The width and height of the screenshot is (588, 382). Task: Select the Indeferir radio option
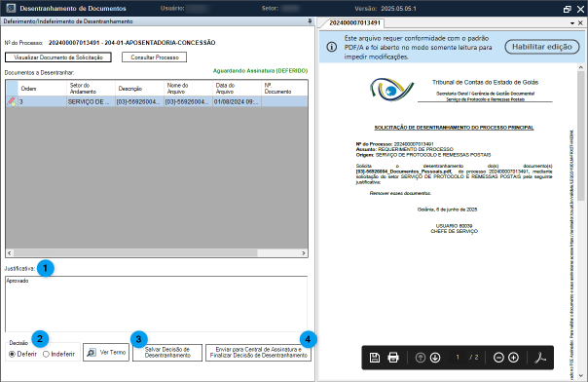pyautogui.click(x=58, y=354)
